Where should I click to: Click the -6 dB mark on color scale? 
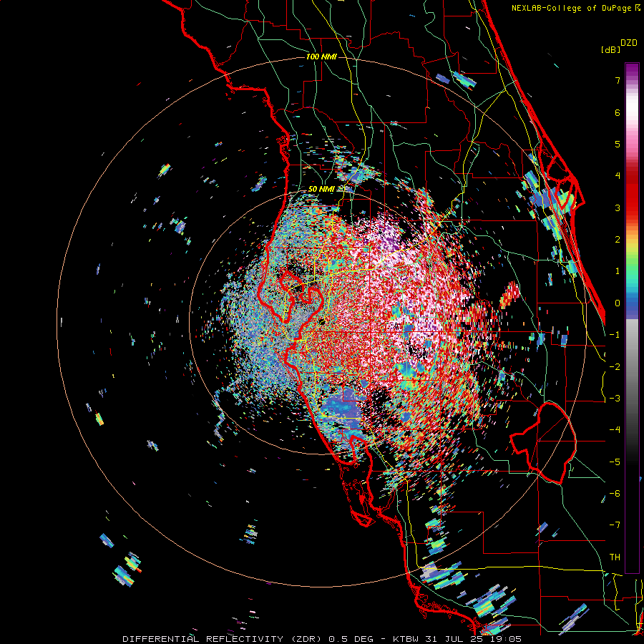tap(615, 494)
